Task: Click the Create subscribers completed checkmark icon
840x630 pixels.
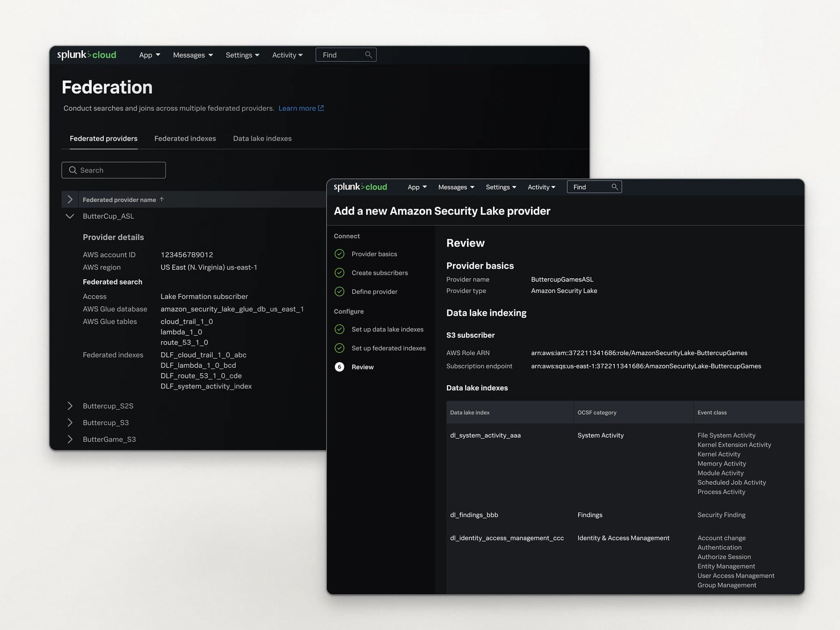Action: 339,273
